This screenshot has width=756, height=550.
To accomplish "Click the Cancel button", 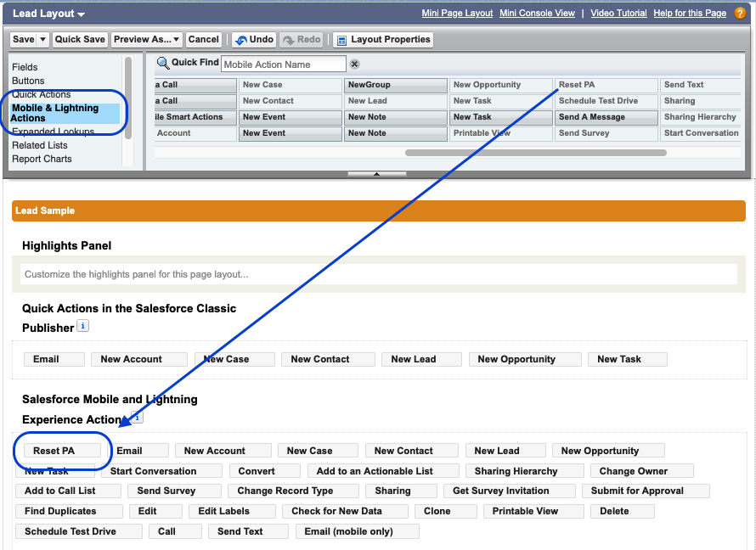I will (204, 40).
